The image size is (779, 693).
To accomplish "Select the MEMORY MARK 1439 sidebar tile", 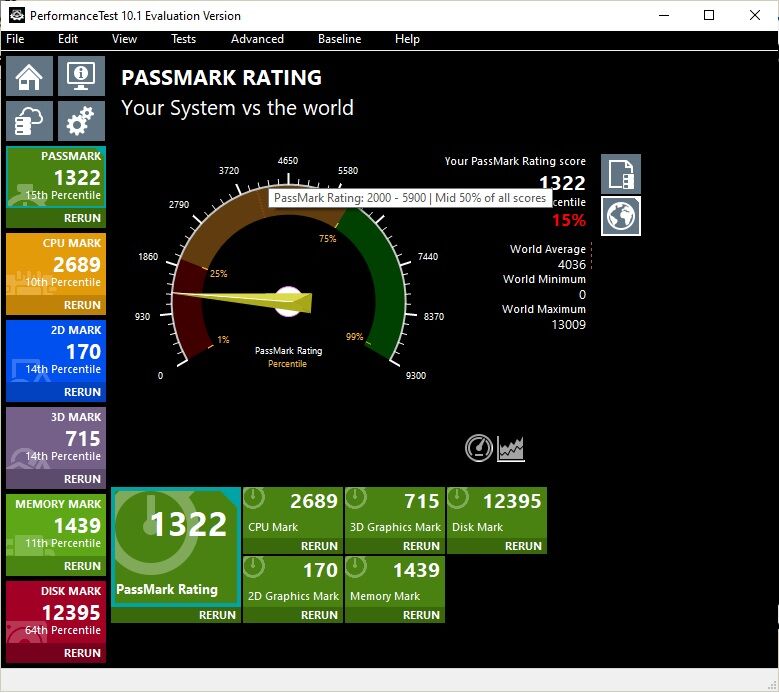I will 56,525.
